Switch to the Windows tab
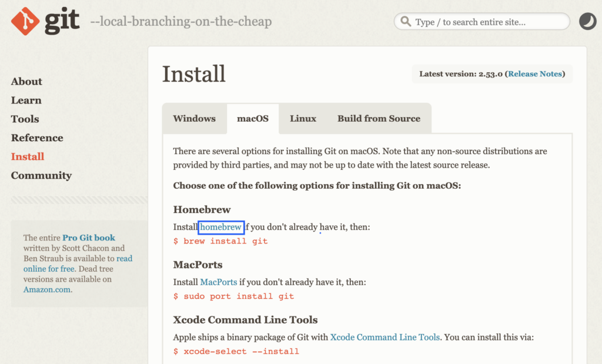Image resolution: width=602 pixels, height=364 pixels. pyautogui.click(x=194, y=119)
